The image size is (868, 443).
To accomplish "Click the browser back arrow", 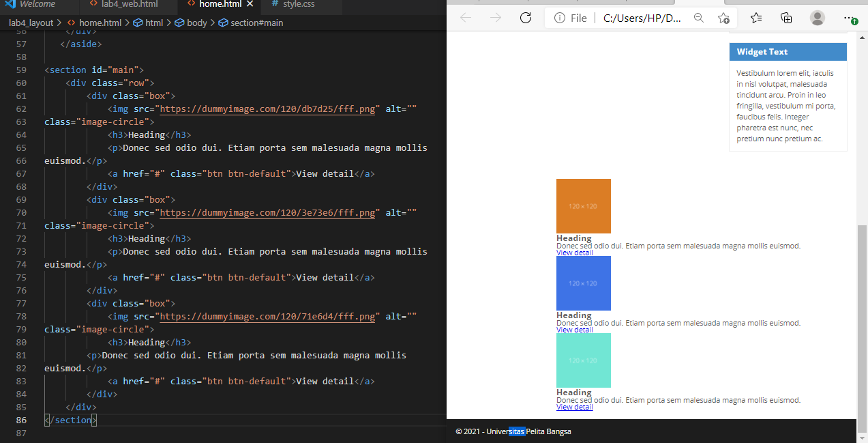I will click(465, 18).
